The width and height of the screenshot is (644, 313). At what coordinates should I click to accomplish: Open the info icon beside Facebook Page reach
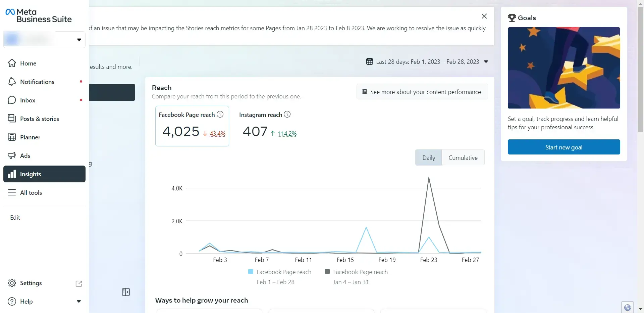pos(220,115)
